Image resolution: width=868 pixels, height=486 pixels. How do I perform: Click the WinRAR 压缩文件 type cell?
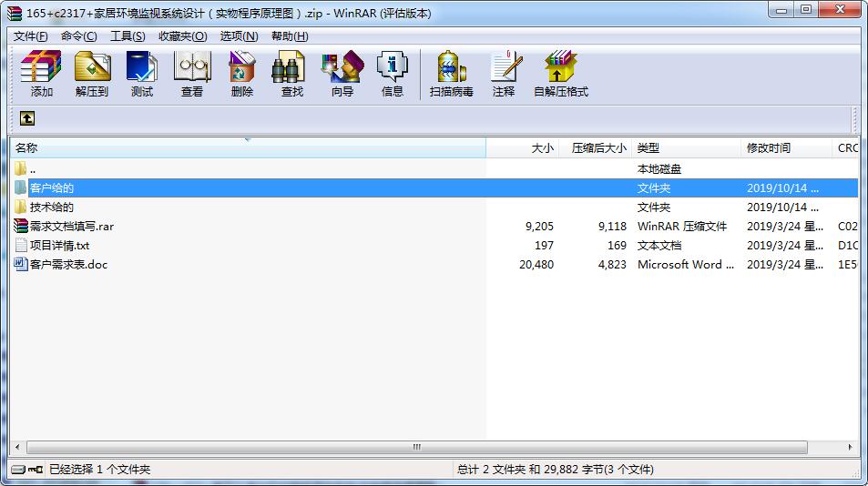coord(682,226)
